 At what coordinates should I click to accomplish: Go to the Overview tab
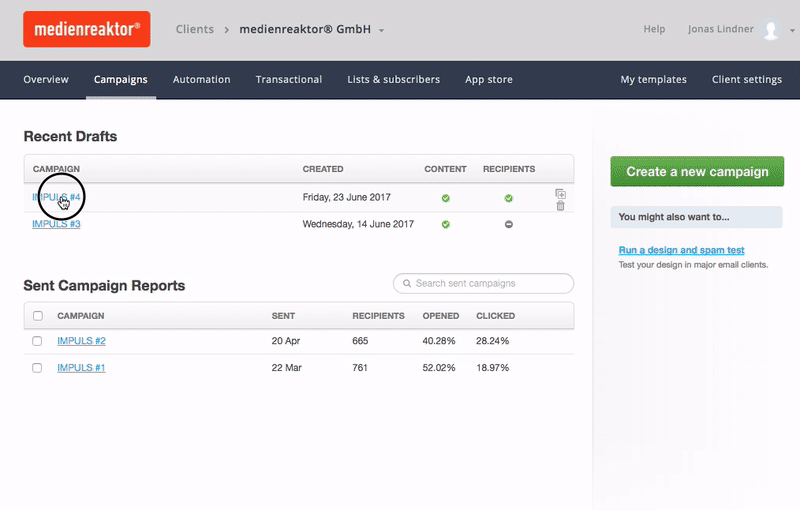tap(46, 80)
